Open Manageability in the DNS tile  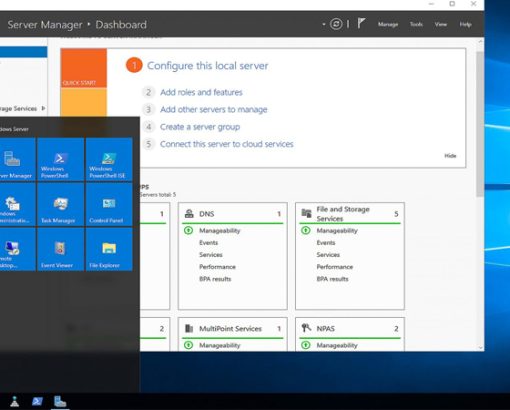[x=219, y=231]
